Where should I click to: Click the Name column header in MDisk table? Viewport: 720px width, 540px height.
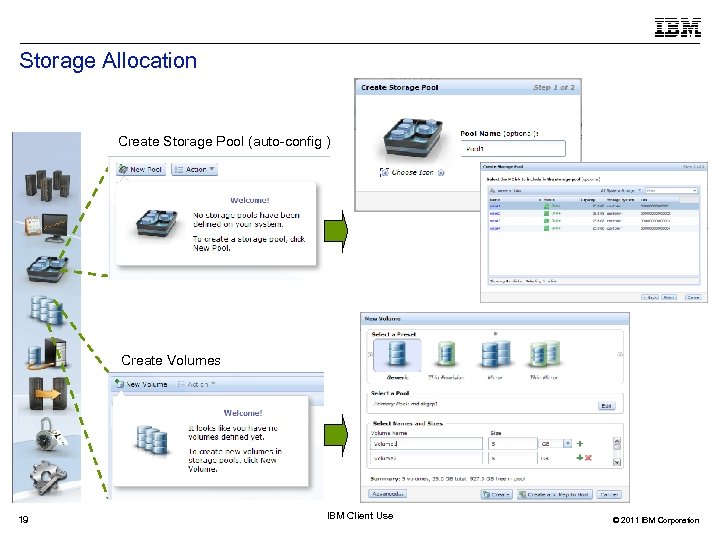tap(495, 200)
